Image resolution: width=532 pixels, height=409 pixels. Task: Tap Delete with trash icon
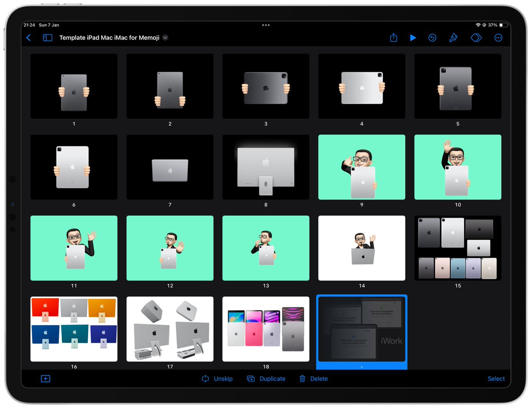pos(313,378)
